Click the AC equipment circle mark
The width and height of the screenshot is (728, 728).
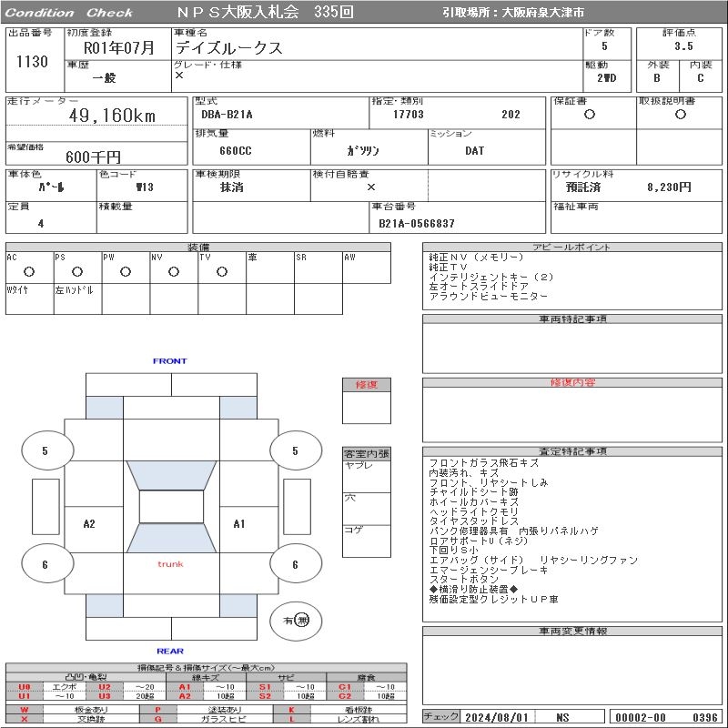29,271
